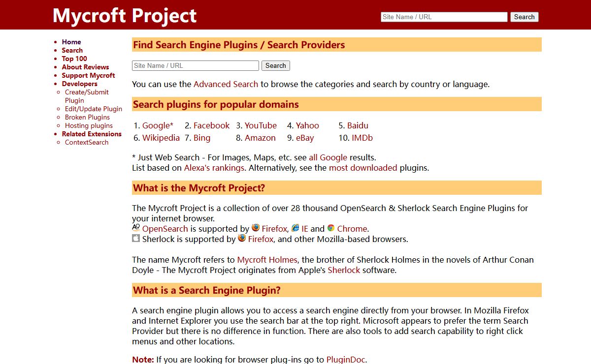Viewport: 591px width, 364px height.
Task: Open Create/Submit Plugin sub-item
Action: click(87, 96)
